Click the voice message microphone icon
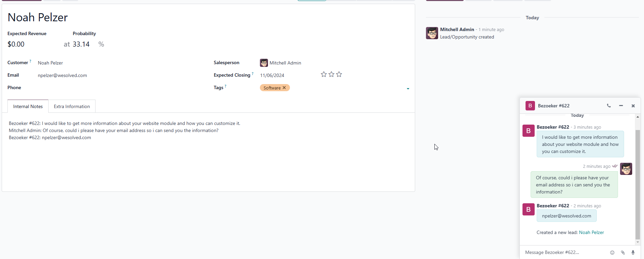Viewport: 644px width, 259px height. [x=633, y=253]
